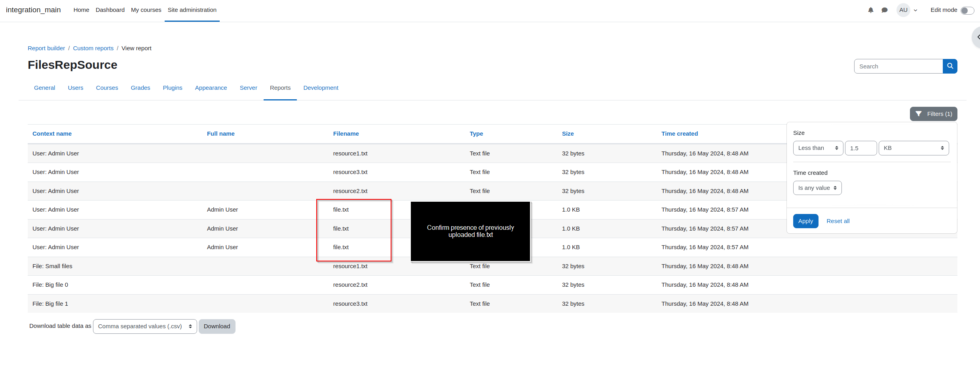
Task: Click the Custom reports breadcrumb link
Action: point(93,48)
